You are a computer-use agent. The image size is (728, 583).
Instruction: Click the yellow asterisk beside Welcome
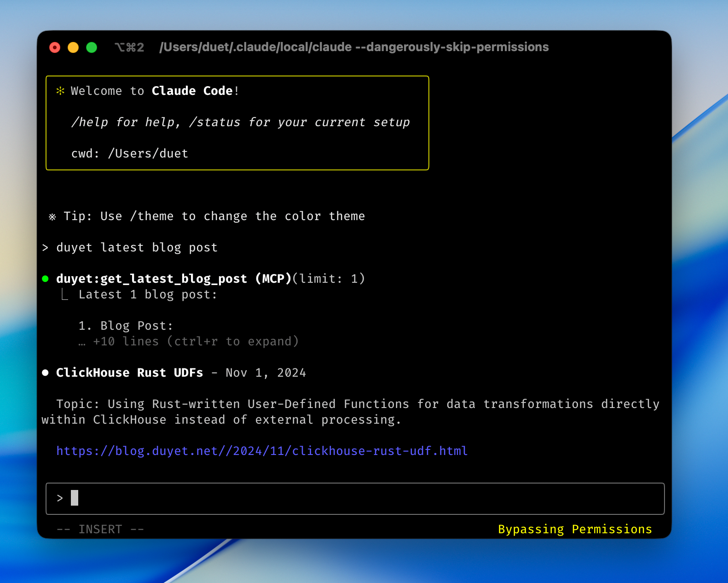[x=60, y=91]
